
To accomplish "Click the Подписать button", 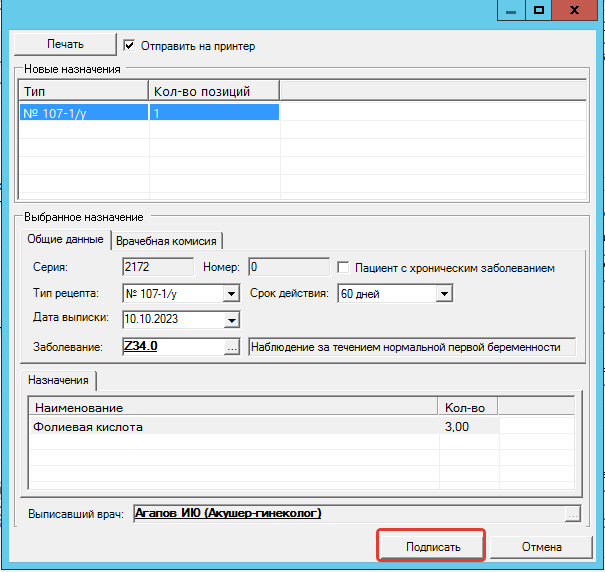I will (432, 547).
